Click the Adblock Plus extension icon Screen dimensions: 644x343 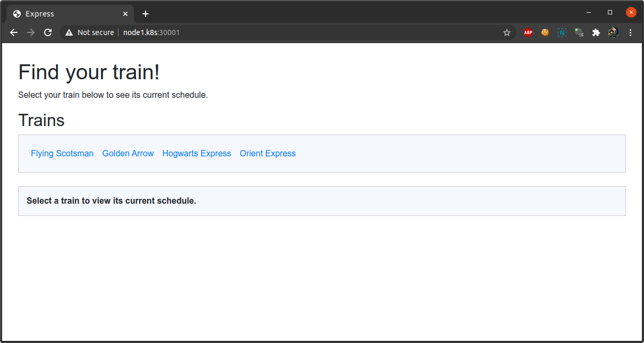(x=528, y=32)
